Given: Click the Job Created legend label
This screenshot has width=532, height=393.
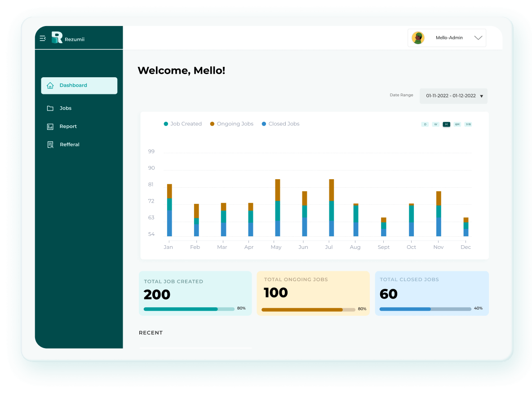Looking at the screenshot, I should click(186, 124).
